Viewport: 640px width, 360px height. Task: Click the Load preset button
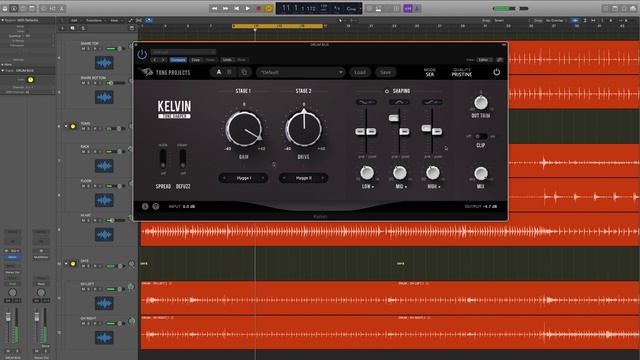pyautogui.click(x=360, y=72)
